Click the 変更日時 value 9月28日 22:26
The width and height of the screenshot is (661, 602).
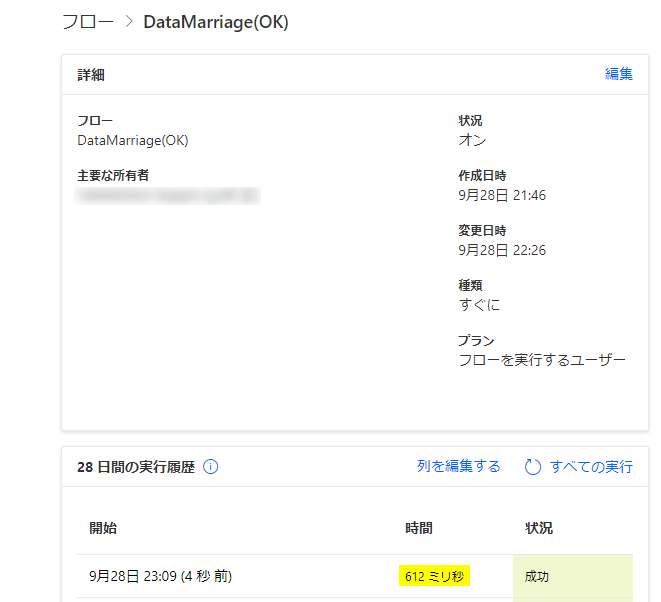click(502, 250)
